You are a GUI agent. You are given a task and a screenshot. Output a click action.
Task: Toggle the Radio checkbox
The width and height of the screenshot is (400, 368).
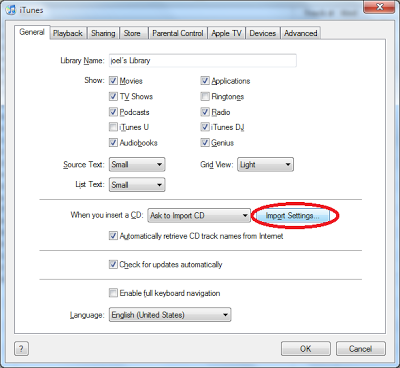click(x=205, y=112)
